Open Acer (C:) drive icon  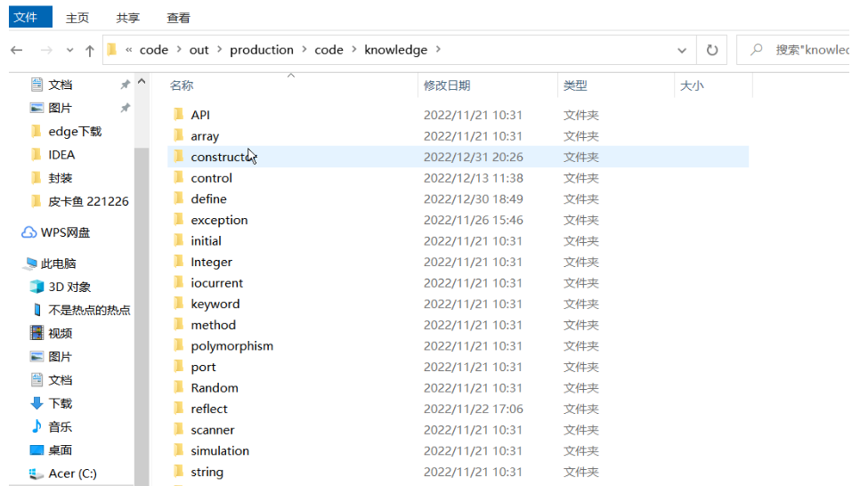coord(37,474)
